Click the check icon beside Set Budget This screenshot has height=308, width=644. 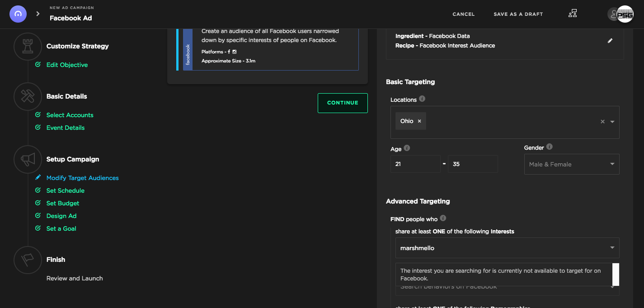(x=38, y=203)
